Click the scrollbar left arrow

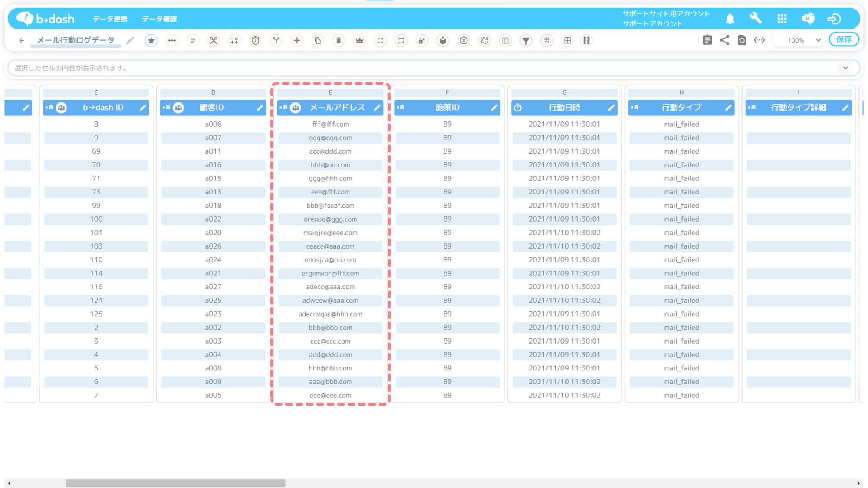(x=10, y=483)
